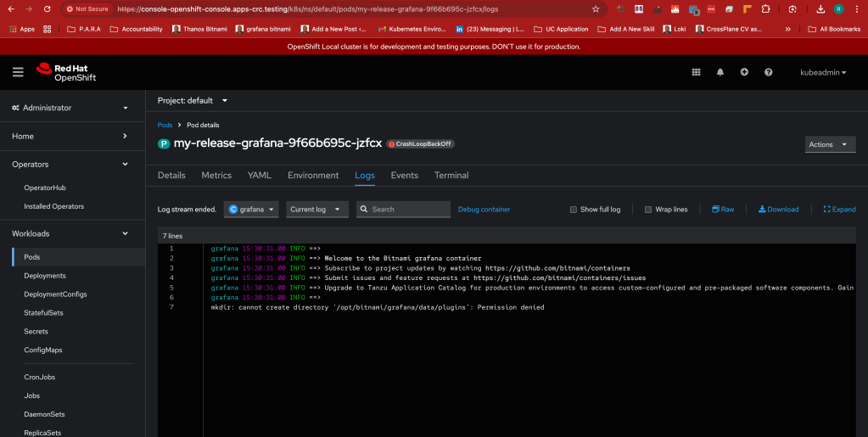Click the Pods breadcrumb link
Viewport: 868px width, 437px height.
[165, 126]
